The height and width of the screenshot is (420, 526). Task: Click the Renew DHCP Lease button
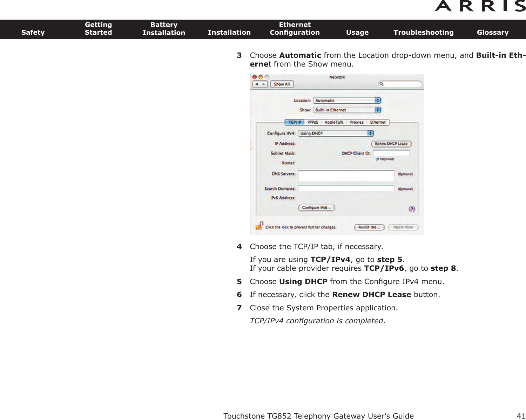click(x=391, y=144)
